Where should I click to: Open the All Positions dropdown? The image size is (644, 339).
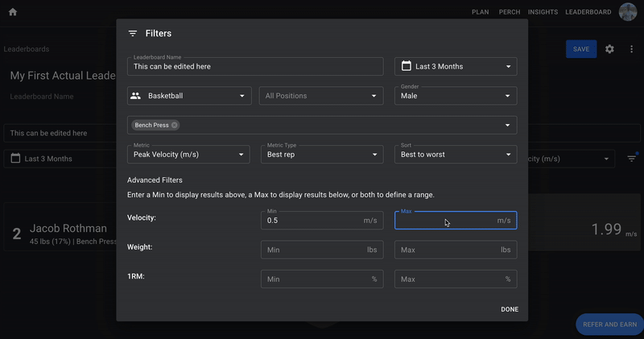(x=374, y=96)
